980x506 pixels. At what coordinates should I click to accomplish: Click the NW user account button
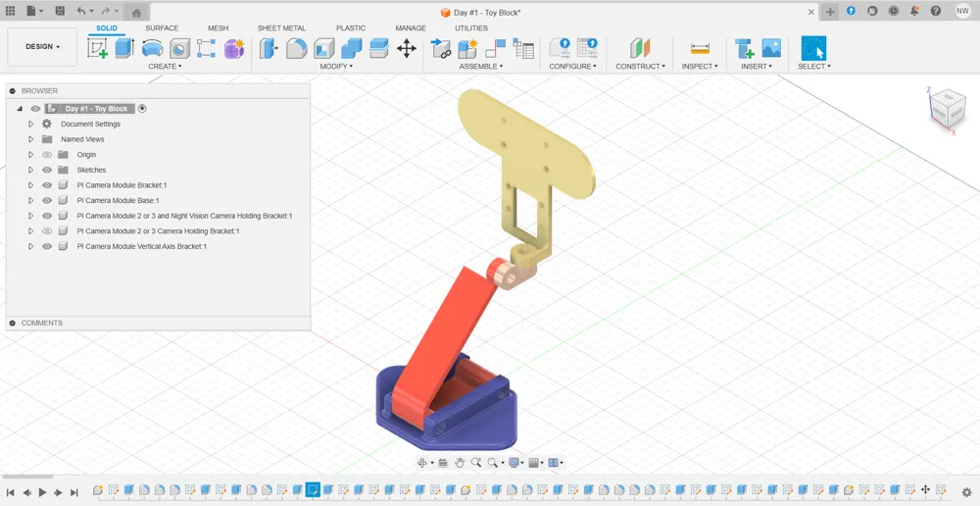click(962, 11)
